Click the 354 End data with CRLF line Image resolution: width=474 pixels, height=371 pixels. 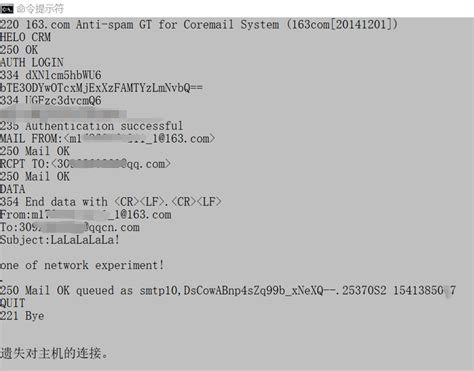[111, 202]
